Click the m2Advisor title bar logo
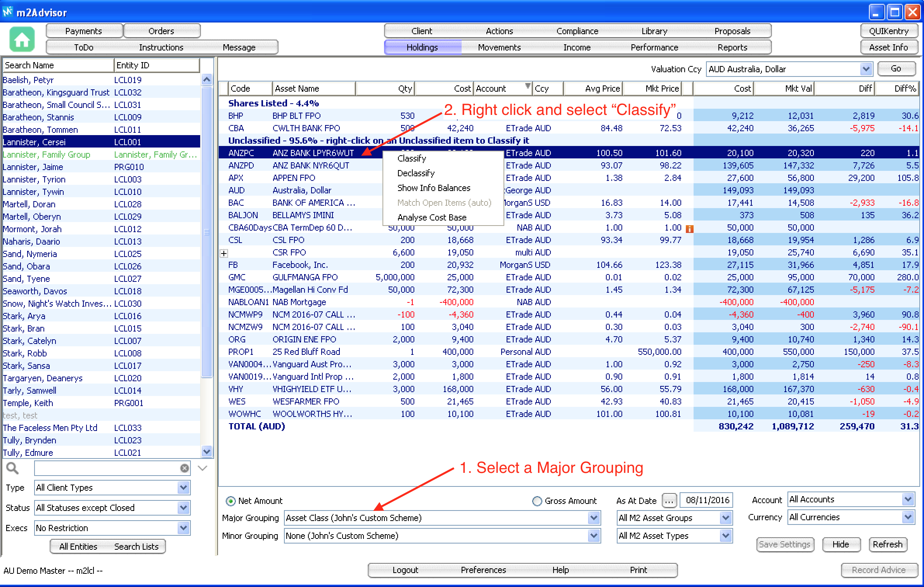This screenshot has height=587, width=924. pos(8,12)
